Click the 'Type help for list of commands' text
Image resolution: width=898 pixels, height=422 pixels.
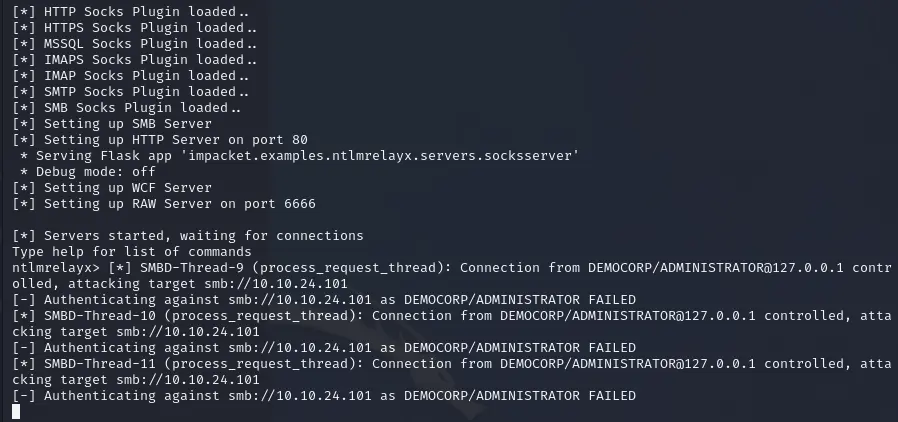pos(132,252)
